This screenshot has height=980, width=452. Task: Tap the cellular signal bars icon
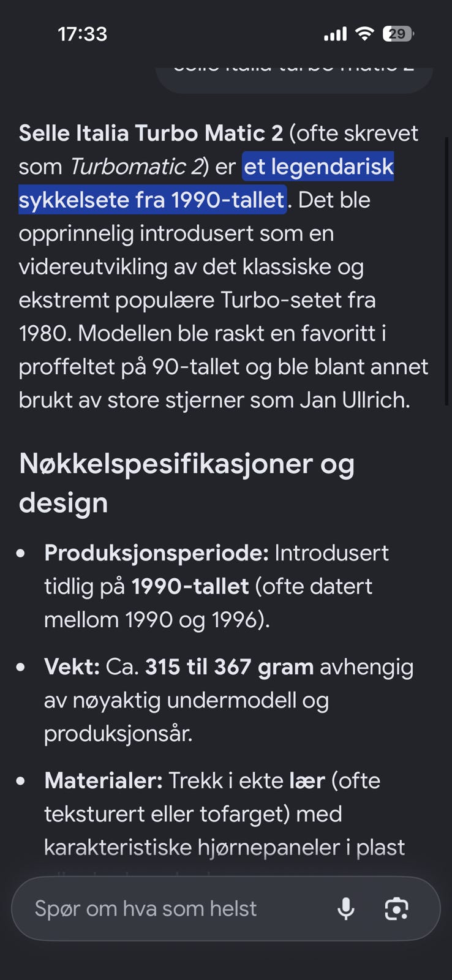coord(335,34)
